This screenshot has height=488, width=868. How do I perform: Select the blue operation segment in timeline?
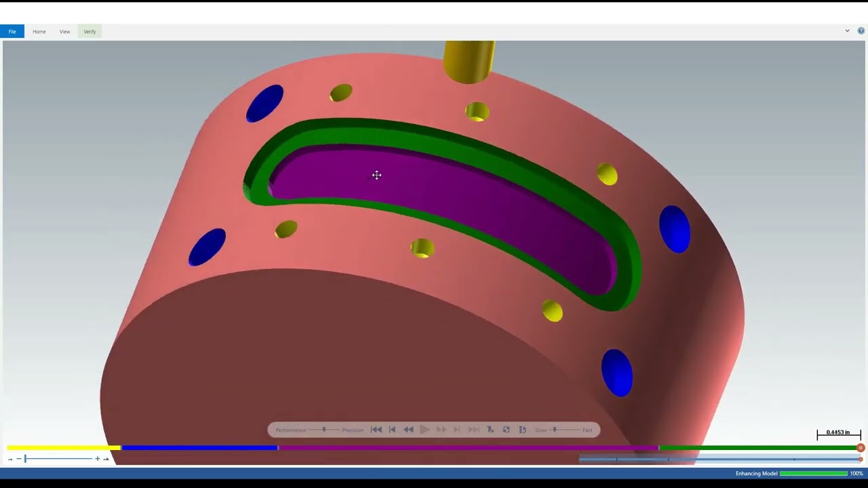coord(199,448)
